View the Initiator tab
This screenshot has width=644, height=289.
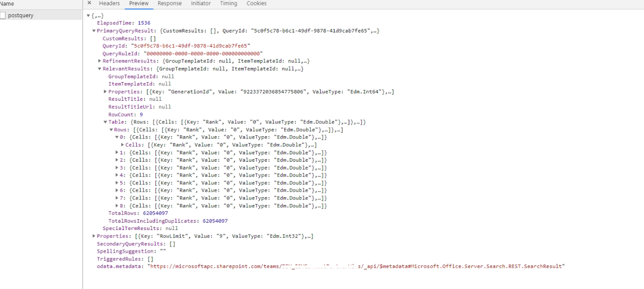pos(200,3)
